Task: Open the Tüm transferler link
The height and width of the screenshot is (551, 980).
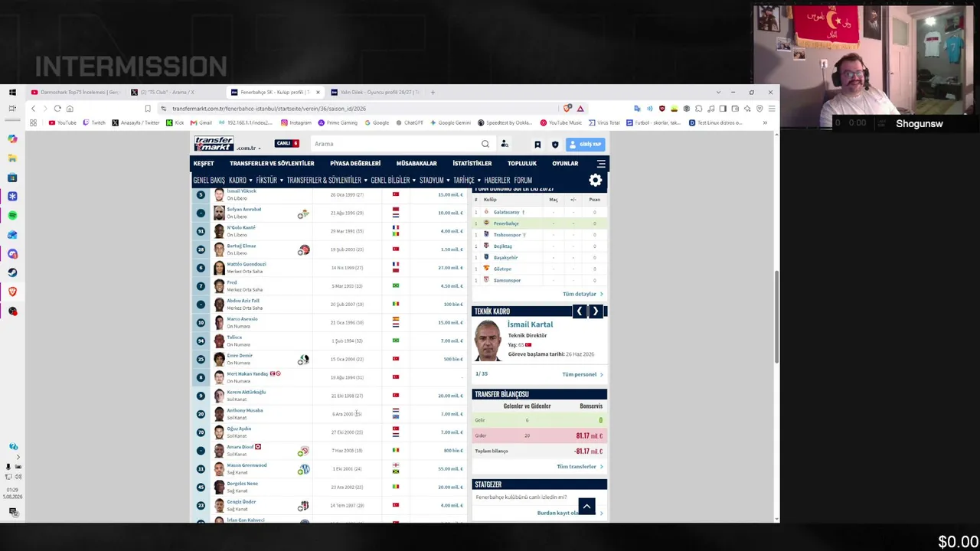Action: pyautogui.click(x=580, y=466)
